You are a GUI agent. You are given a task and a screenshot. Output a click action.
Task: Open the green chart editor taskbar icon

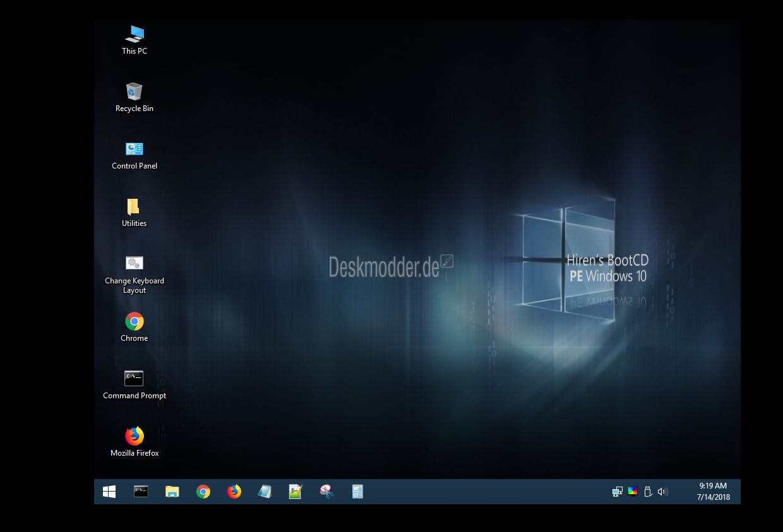296,492
